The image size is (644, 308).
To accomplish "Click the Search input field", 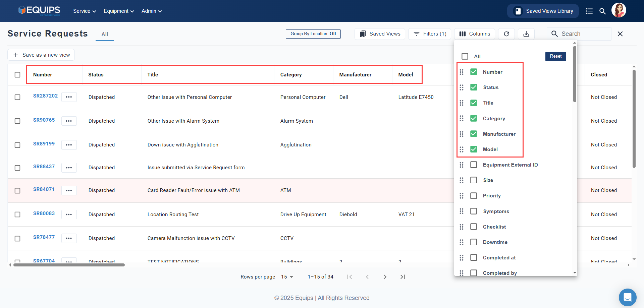I will click(584, 34).
